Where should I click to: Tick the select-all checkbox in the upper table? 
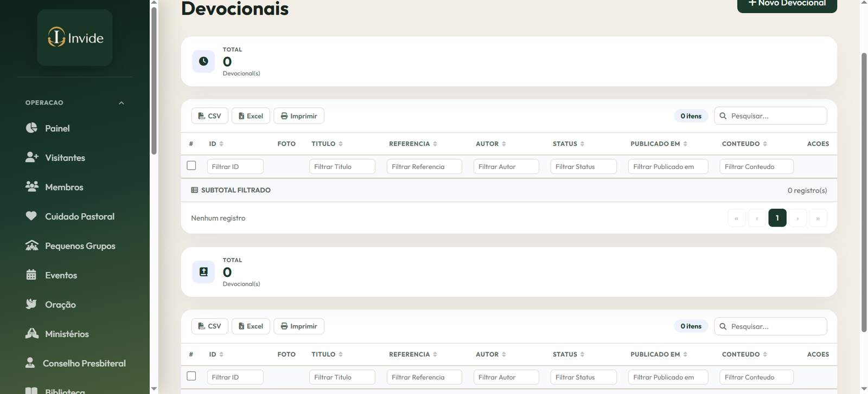tap(192, 165)
